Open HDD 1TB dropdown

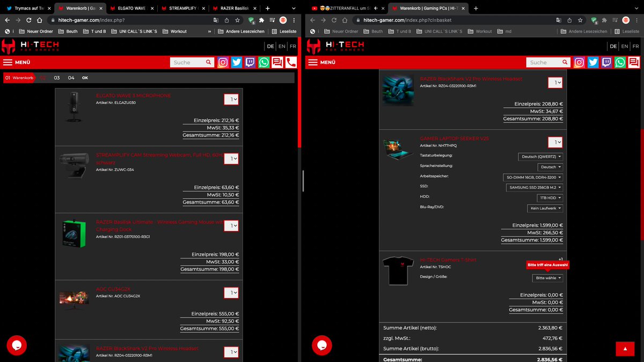pyautogui.click(x=550, y=198)
